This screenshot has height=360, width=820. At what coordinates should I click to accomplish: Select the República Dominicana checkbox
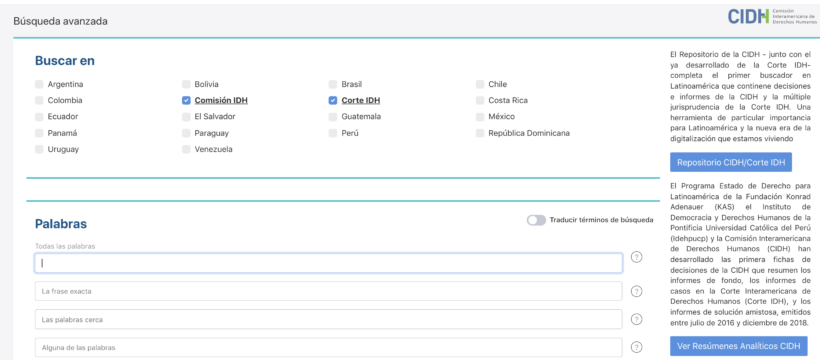[480, 133]
